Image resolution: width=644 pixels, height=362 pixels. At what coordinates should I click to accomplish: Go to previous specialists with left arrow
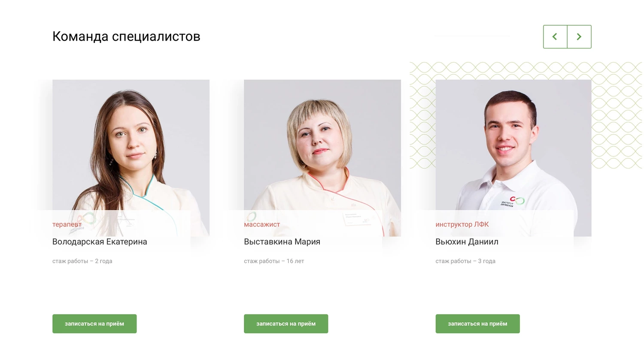point(555,37)
